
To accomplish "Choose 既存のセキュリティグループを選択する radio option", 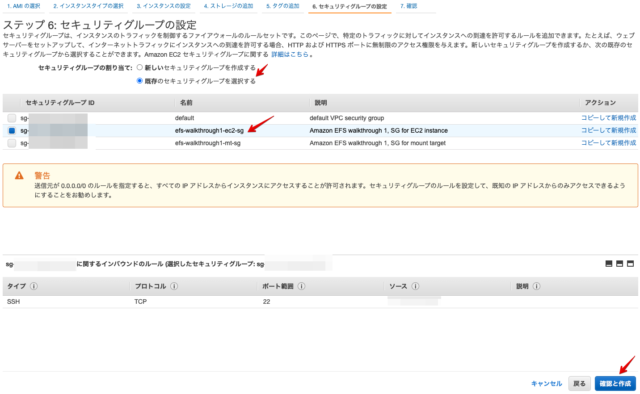I will (x=140, y=81).
